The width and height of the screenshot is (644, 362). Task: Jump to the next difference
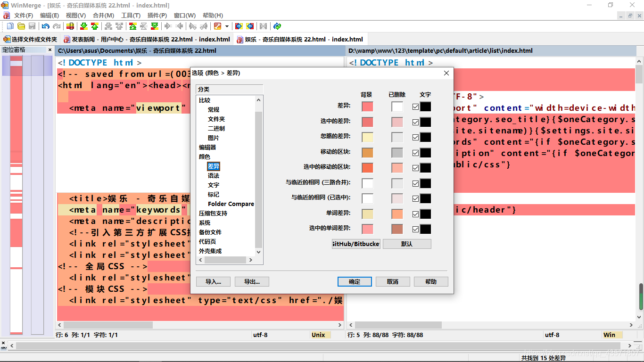84,26
